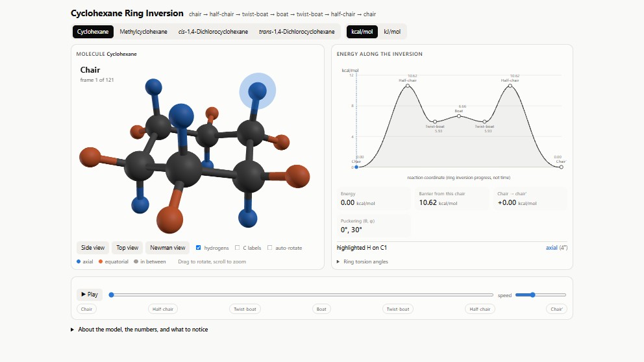This screenshot has width=644, height=362.
Task: Click the second Half-chair peak point on graph
Action: pyautogui.click(x=510, y=86)
